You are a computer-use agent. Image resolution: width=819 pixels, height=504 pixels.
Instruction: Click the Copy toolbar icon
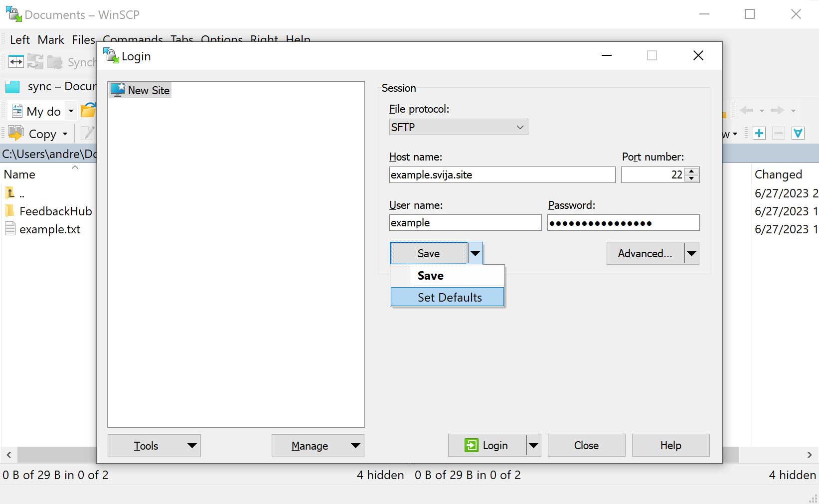[x=16, y=134]
